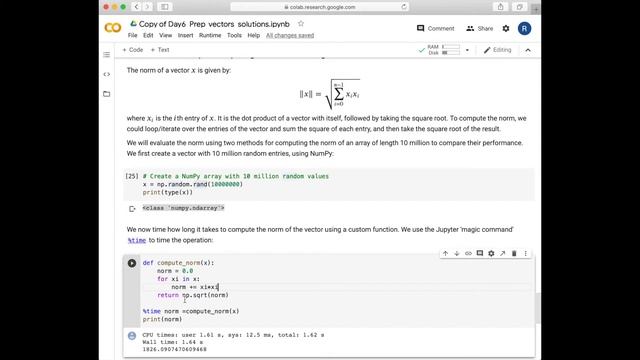Click the line x = np.random.rand(10000000)

[193, 184]
